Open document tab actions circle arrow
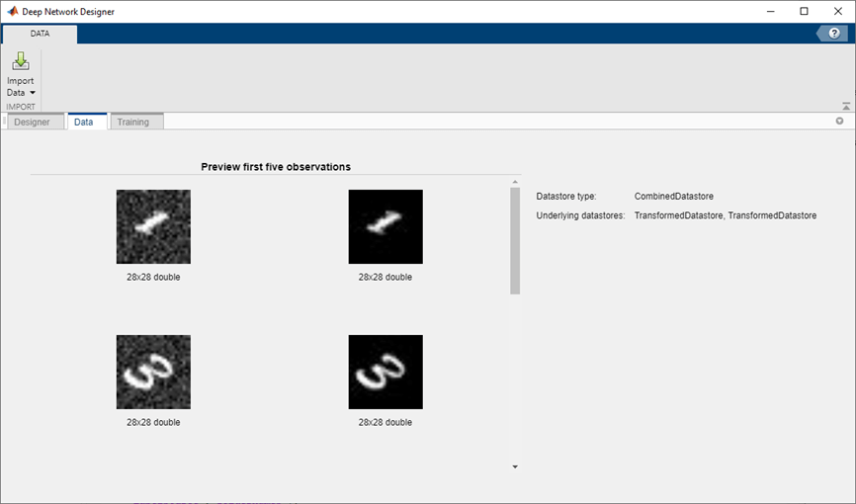This screenshot has height=504, width=856. 839,122
